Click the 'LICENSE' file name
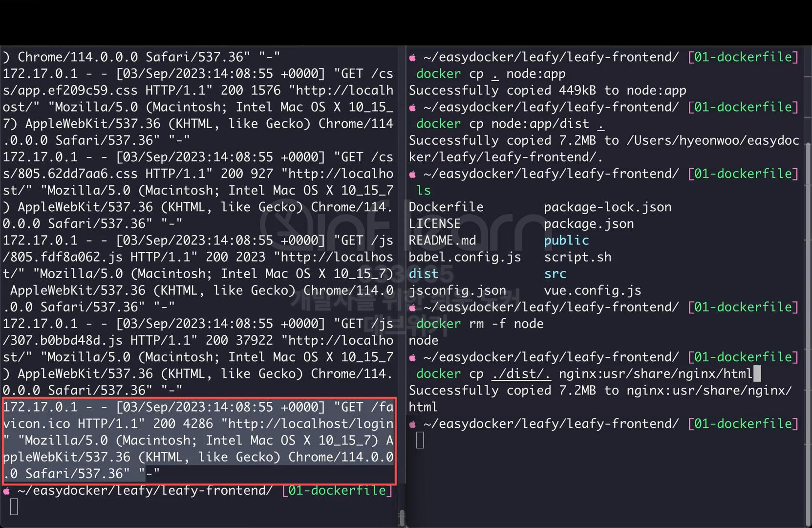The width and height of the screenshot is (812, 528). 435,224
